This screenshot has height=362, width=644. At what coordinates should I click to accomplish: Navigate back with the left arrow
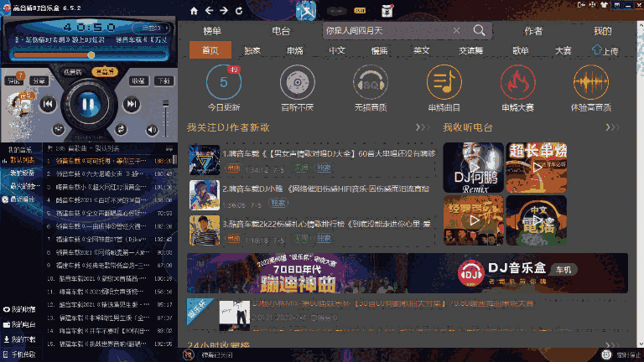[x=209, y=11]
